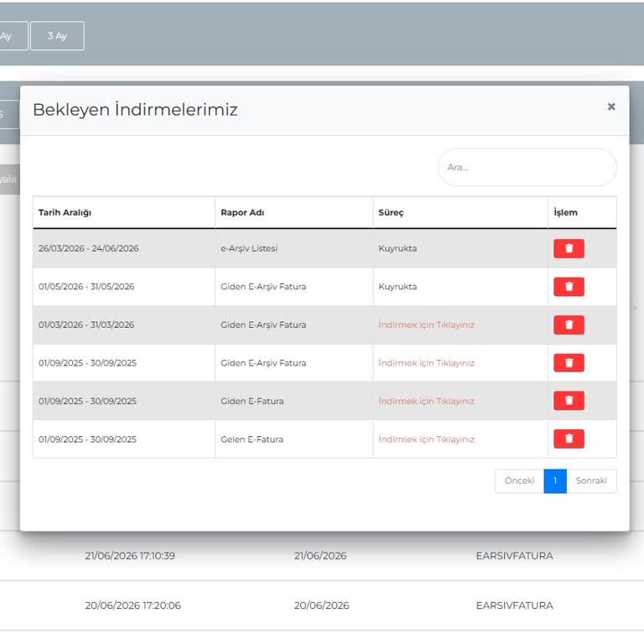The height and width of the screenshot is (644, 644).
Task: Select date range 26/03/2026 - 24/06/2026
Action: tap(88, 248)
